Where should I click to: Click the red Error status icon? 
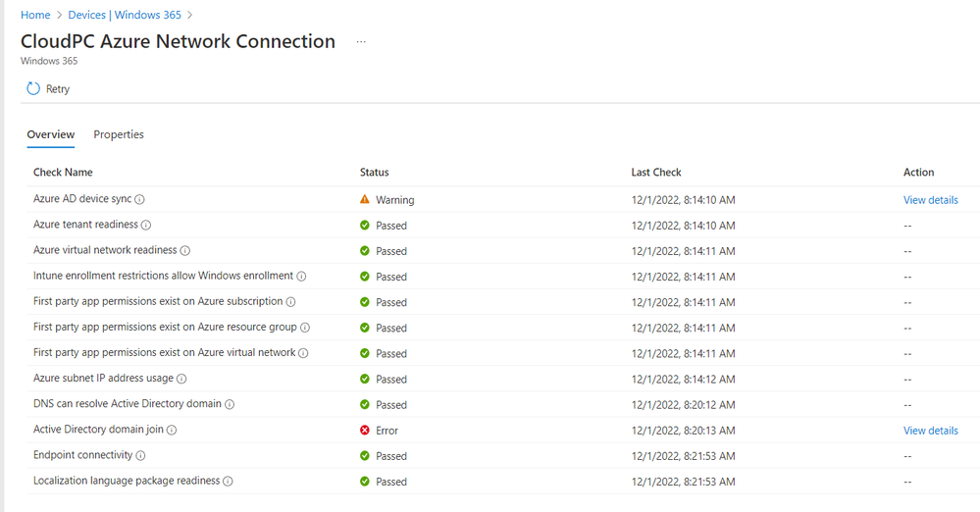click(365, 431)
